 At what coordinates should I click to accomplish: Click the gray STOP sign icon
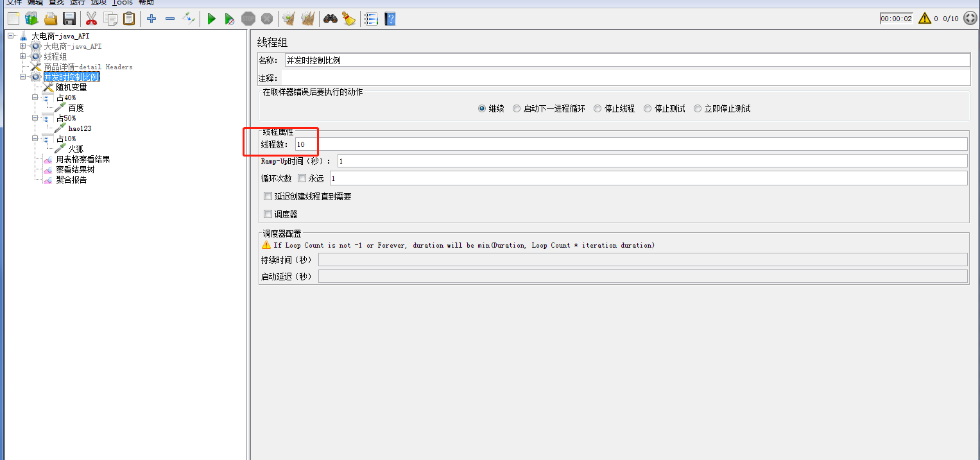click(x=248, y=19)
